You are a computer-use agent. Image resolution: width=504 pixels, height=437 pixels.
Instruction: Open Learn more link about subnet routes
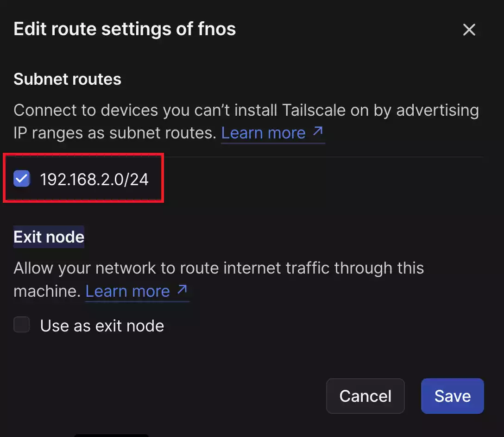coord(263,133)
